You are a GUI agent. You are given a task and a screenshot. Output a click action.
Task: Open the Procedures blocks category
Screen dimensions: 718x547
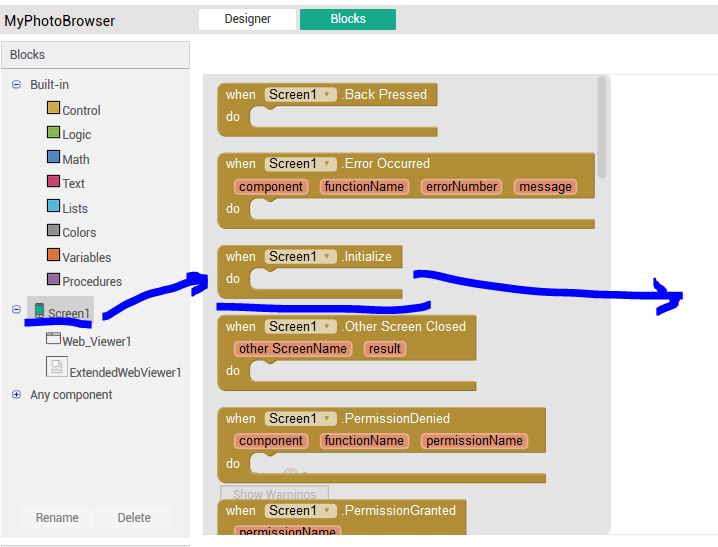tap(53, 279)
